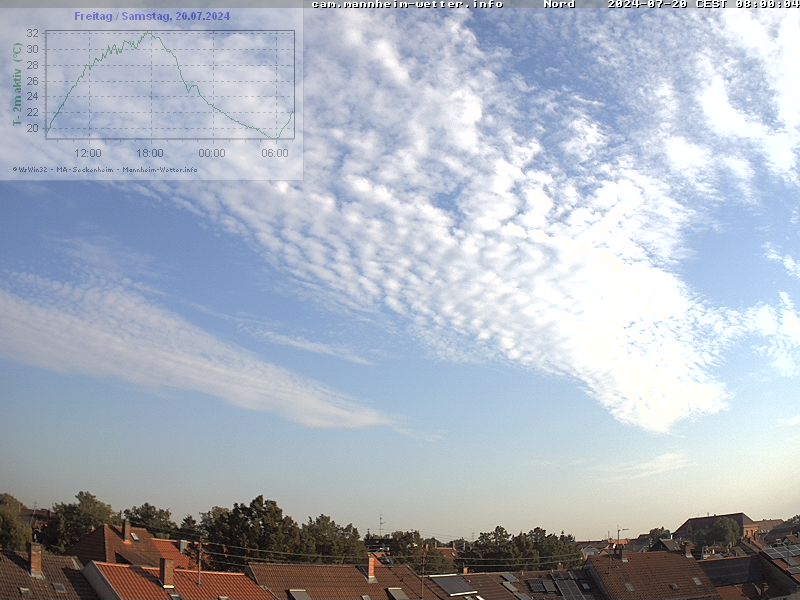This screenshot has width=800, height=600.
Task: Click the brick chimney on the left roof
Action: [36, 559]
